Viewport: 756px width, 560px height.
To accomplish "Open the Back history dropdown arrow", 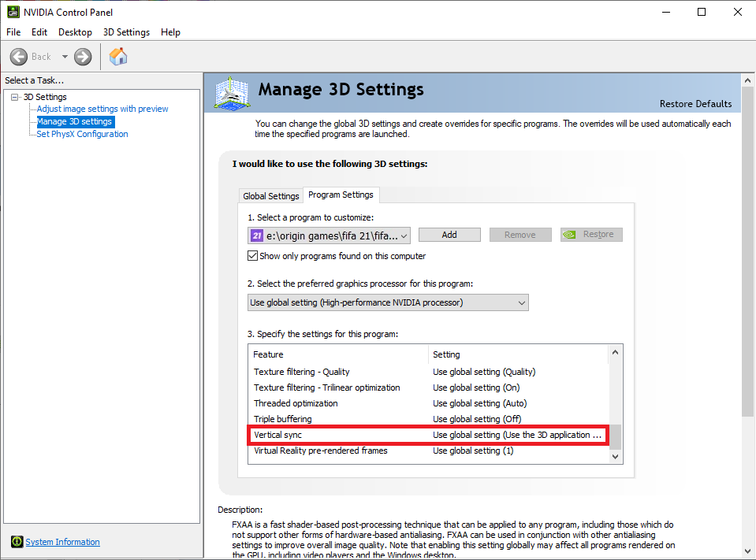I will point(65,57).
